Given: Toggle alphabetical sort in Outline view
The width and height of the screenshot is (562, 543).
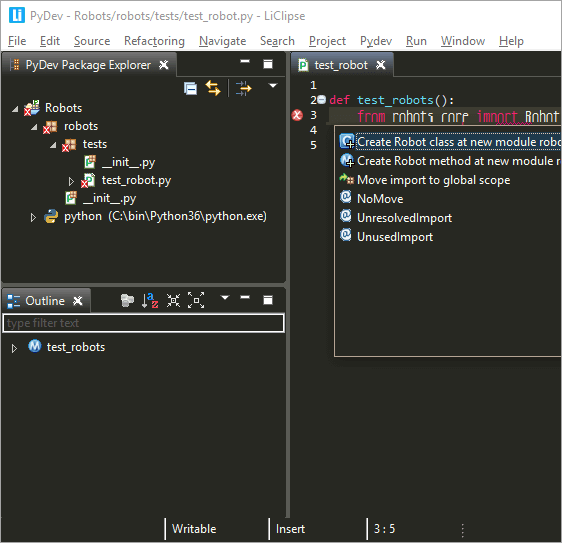Looking at the screenshot, I should tap(150, 300).
